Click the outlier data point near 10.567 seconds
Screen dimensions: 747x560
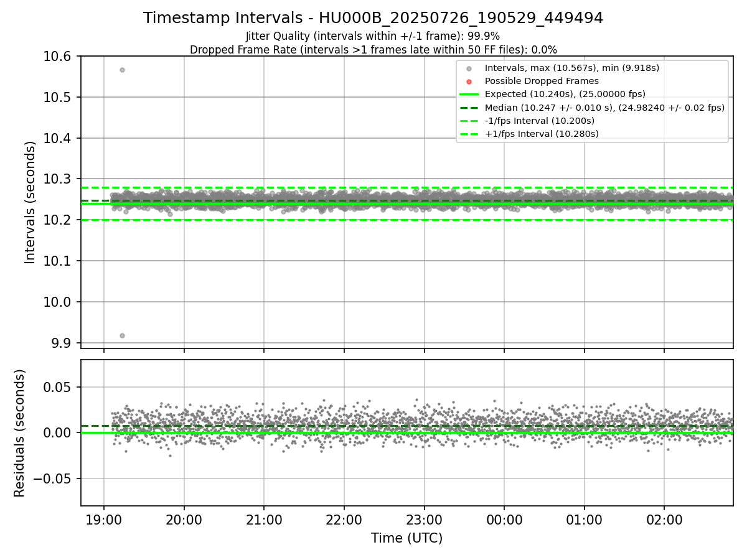coord(122,70)
